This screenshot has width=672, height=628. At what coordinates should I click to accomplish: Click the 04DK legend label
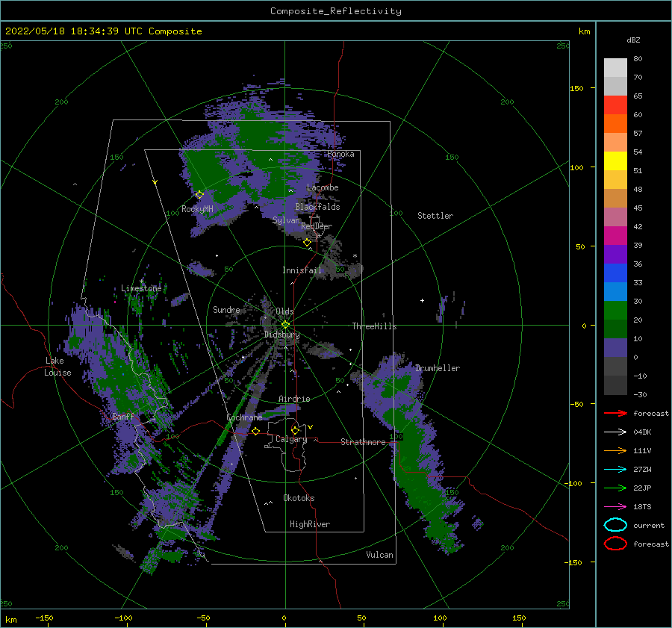642,432
